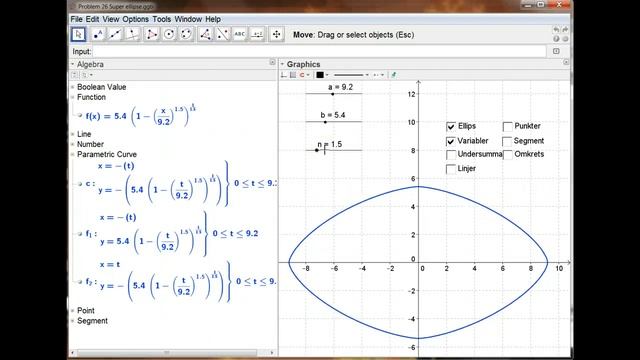The image size is (640, 360).
Task: Close the Algebra view panel
Action: (x=272, y=62)
